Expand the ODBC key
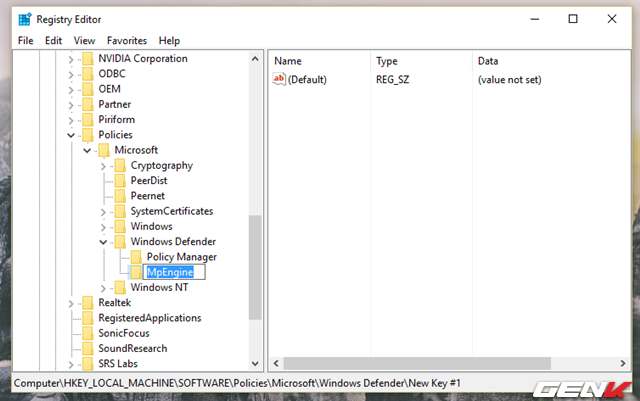 [71, 75]
